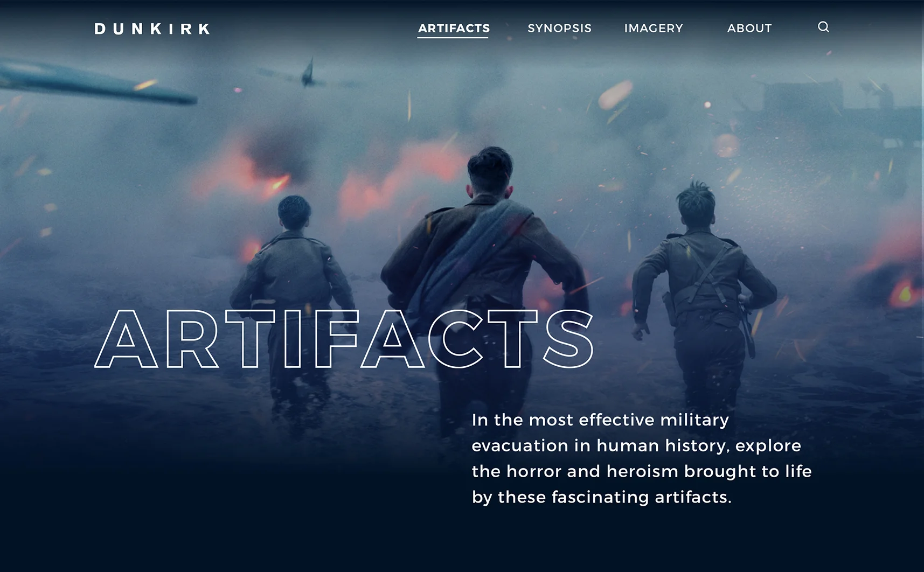The width and height of the screenshot is (924, 572).
Task: Click the outlined ARTIFACTS hero heading
Action: 344,339
